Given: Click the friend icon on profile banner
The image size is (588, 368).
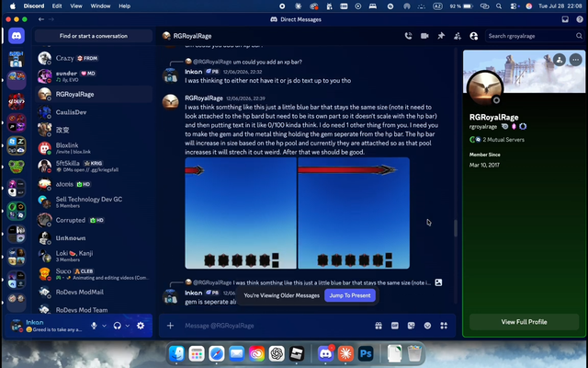Looking at the screenshot, I should 560,60.
